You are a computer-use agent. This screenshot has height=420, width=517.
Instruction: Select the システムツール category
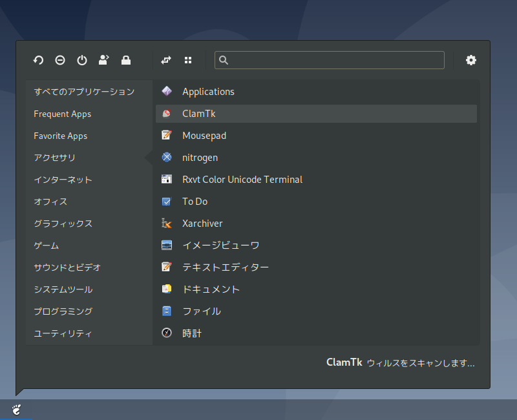[x=89, y=289]
